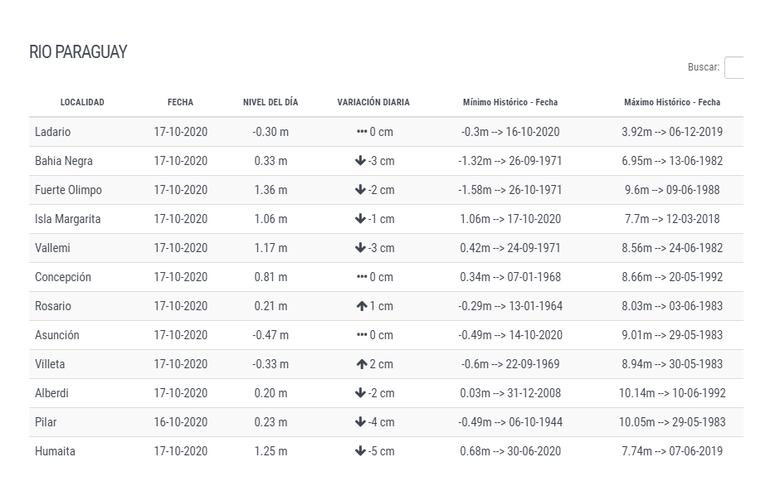Click the no-change dots icon for Concepción
The image size is (770, 491).
(x=361, y=277)
